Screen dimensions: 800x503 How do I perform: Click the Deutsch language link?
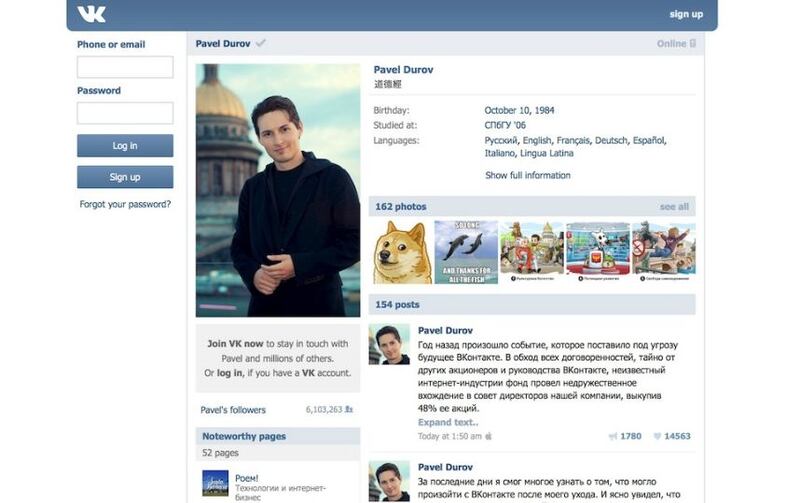point(611,140)
